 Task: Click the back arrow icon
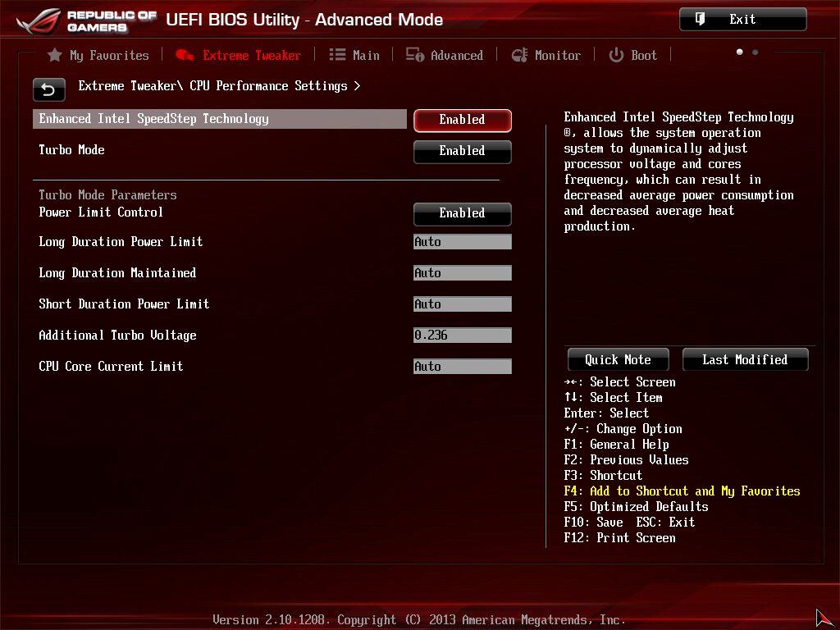[48, 89]
